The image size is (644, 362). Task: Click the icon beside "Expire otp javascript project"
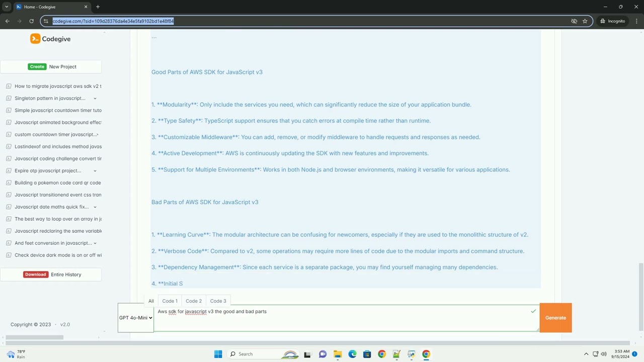pos(9,170)
